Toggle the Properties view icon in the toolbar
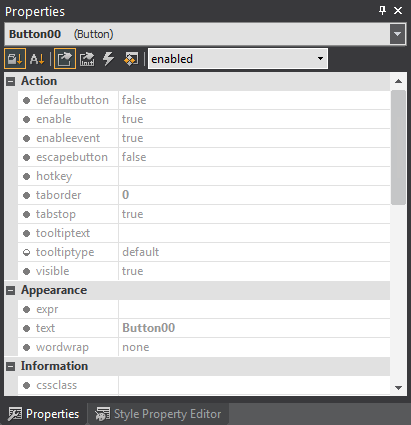The image size is (411, 425). pos(65,59)
